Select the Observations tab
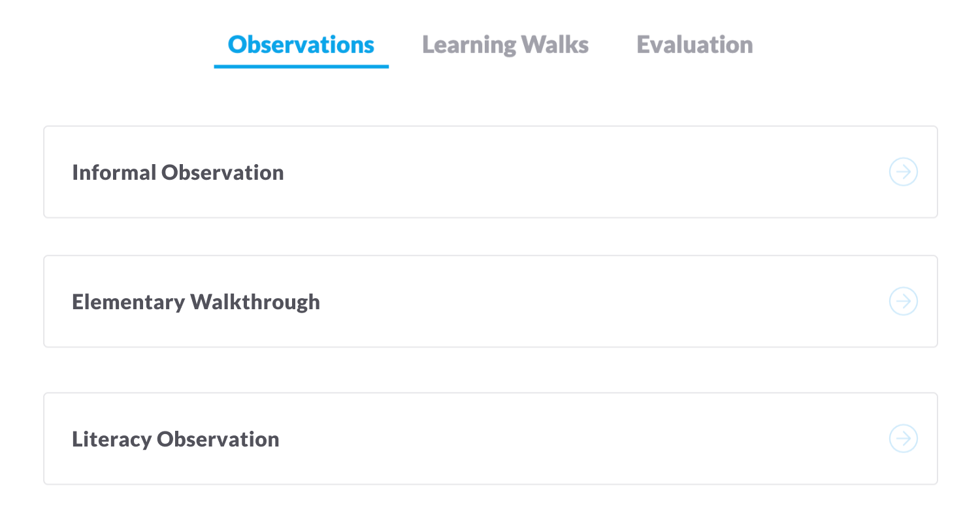The height and width of the screenshot is (523, 980). click(x=301, y=44)
